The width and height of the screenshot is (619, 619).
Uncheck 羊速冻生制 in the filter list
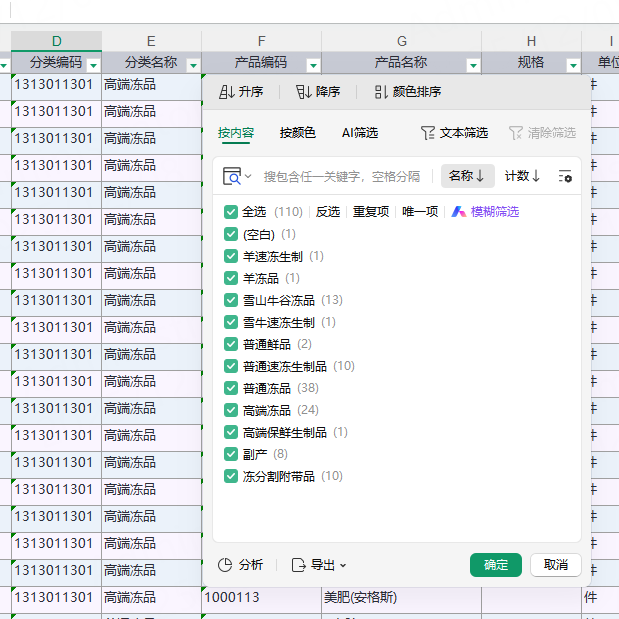coord(231,256)
